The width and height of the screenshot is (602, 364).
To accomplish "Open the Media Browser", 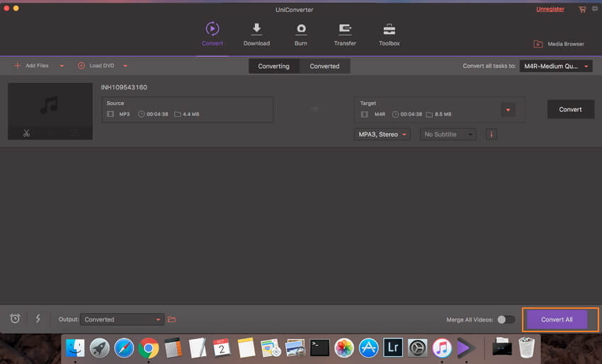I will click(x=559, y=44).
